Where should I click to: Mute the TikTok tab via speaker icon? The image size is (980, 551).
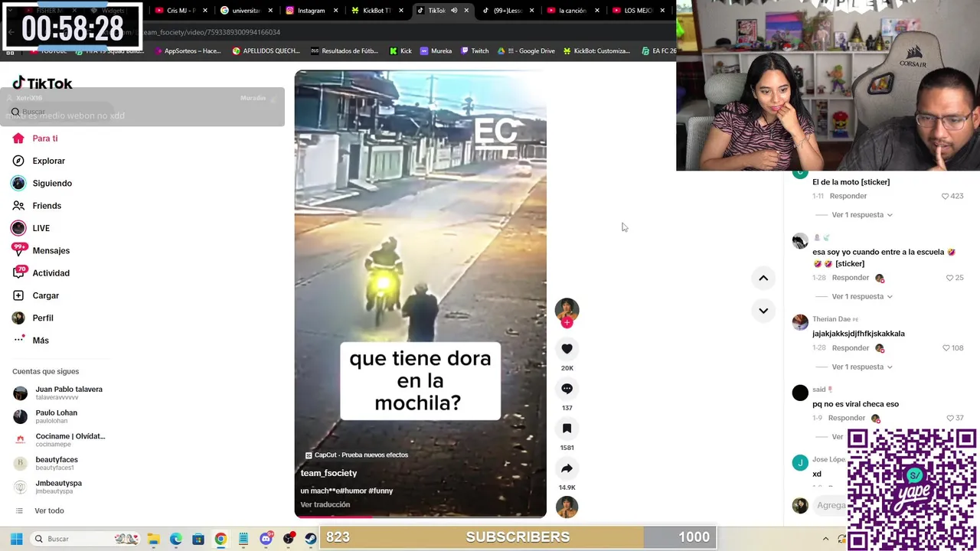click(454, 11)
